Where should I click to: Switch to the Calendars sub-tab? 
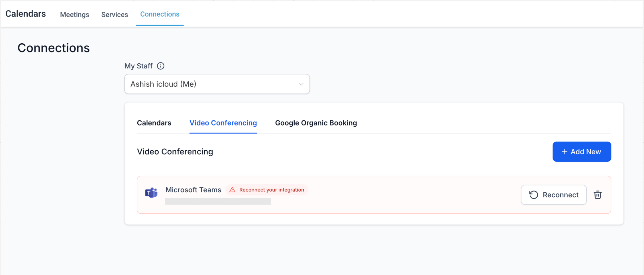[x=154, y=123]
